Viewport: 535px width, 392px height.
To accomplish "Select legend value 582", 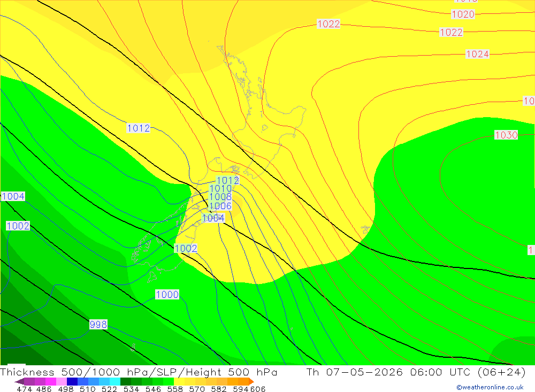I will pyautogui.click(x=218, y=389).
